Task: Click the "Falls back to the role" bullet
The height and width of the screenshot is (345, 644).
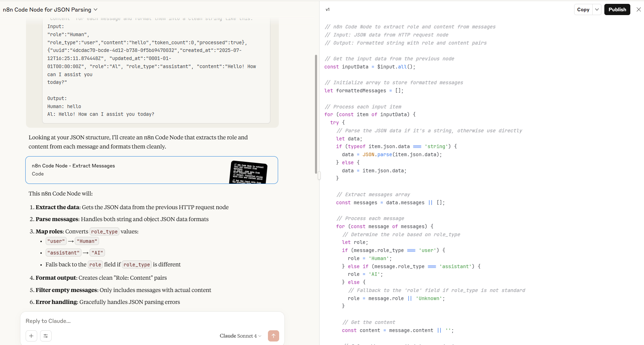Action: (113, 265)
